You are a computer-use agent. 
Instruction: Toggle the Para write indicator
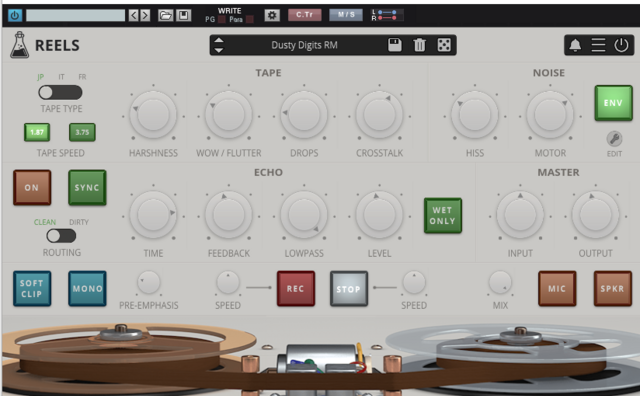(x=250, y=19)
